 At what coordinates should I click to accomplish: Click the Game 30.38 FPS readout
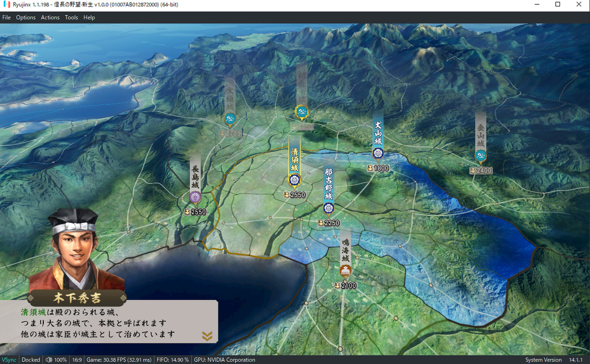118,360
